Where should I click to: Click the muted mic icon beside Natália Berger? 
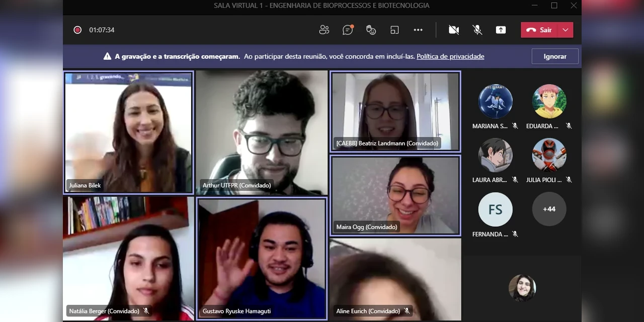point(146,311)
